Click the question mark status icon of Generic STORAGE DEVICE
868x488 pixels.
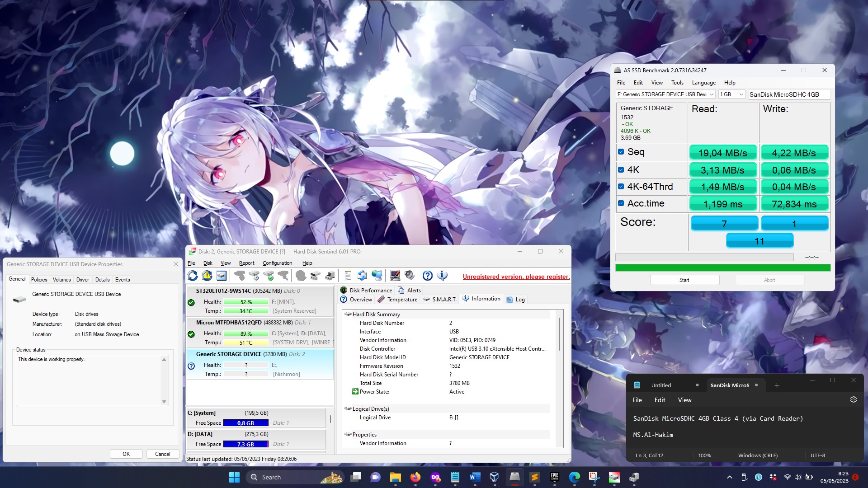tap(191, 366)
